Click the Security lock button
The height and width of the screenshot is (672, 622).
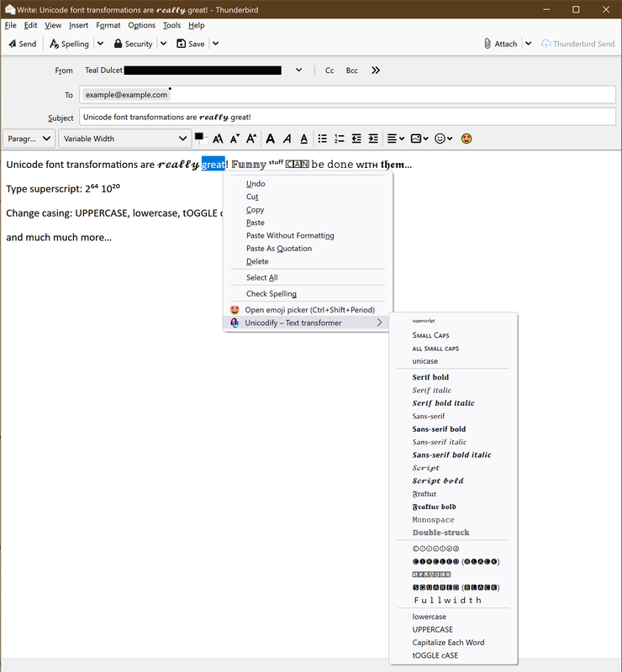pyautogui.click(x=133, y=44)
